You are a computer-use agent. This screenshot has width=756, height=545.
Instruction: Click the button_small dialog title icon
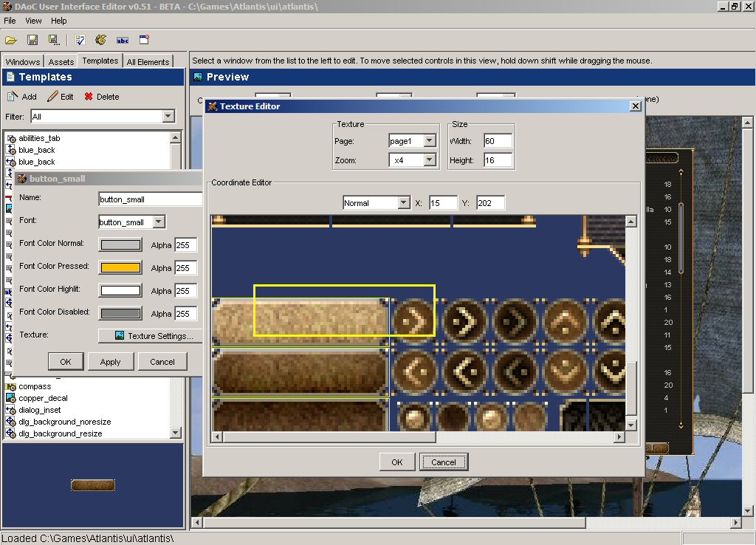point(22,179)
